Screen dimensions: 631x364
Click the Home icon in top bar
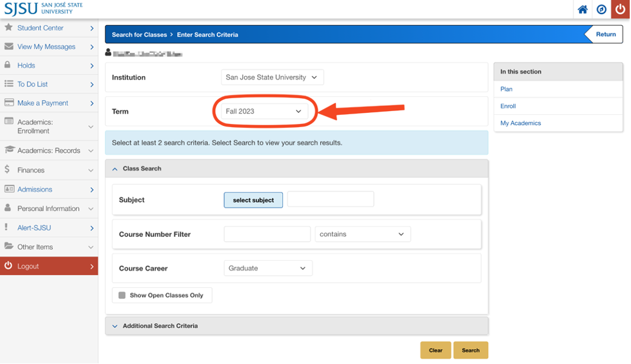(x=583, y=9)
